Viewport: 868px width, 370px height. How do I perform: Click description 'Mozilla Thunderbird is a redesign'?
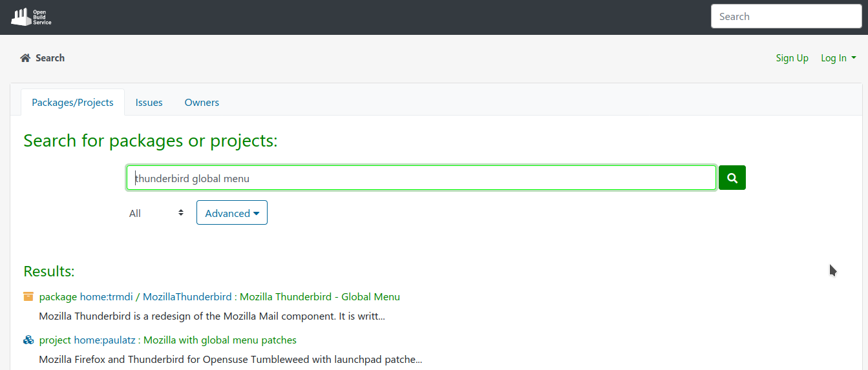click(x=213, y=317)
